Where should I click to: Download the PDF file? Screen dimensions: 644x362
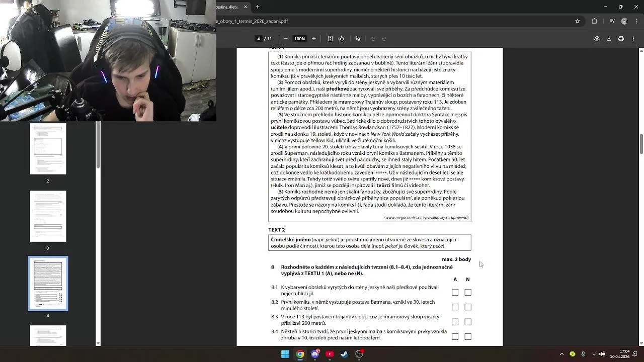coord(609,39)
